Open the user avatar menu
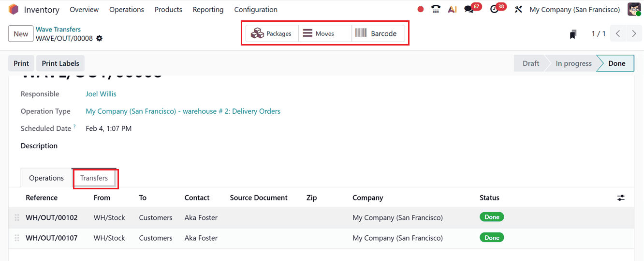This screenshot has width=644, height=261. [x=634, y=9]
